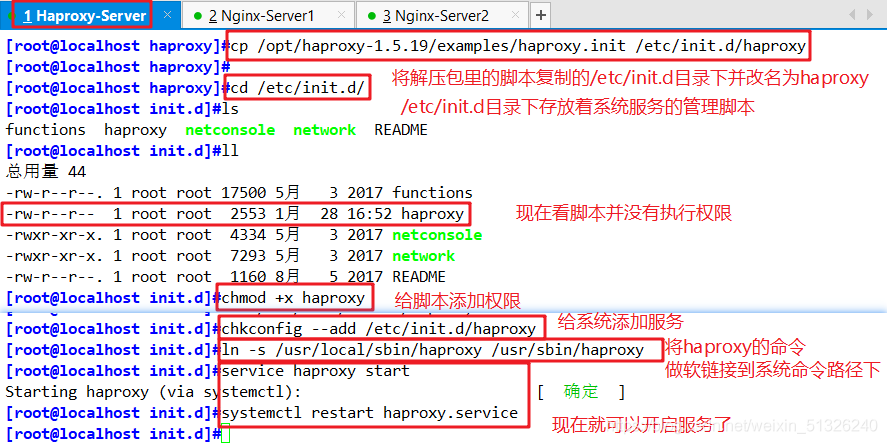Click the 4334 netconsole listing row
Screen dimensions: 887x444
tap(244, 235)
